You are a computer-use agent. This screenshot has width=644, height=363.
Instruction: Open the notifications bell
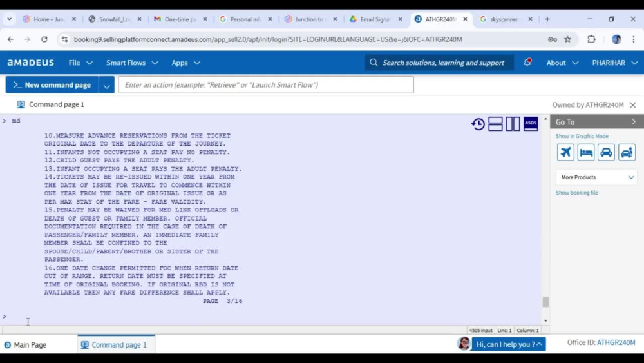click(527, 63)
